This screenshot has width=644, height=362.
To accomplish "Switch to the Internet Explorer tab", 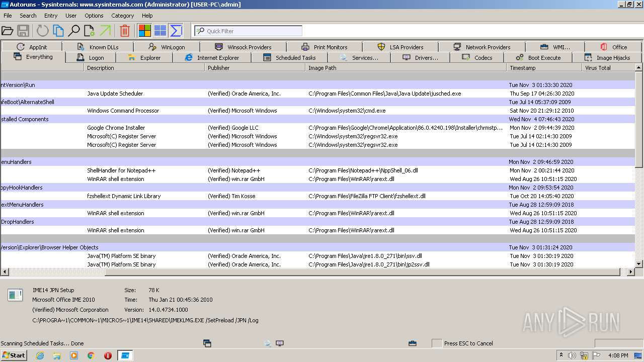I will click(212, 58).
